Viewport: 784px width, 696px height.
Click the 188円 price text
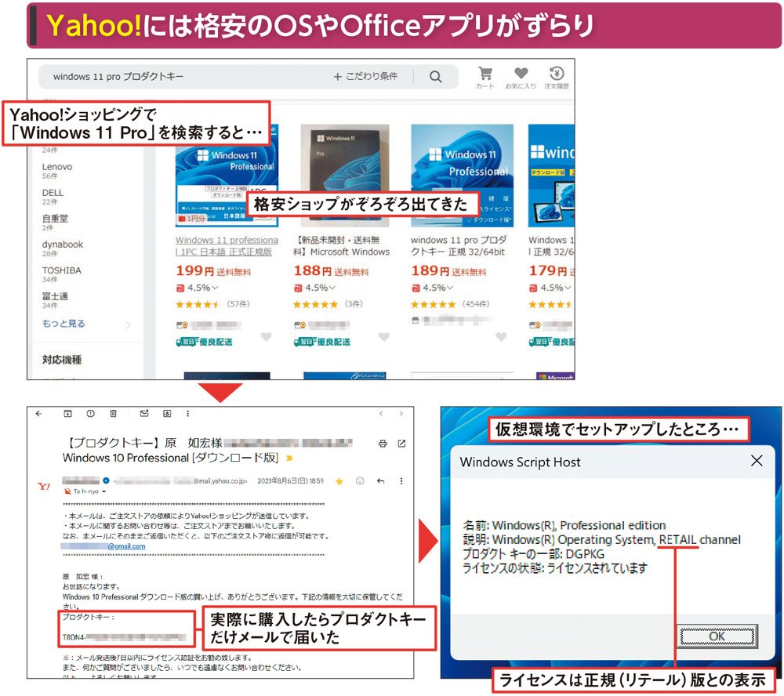313,271
